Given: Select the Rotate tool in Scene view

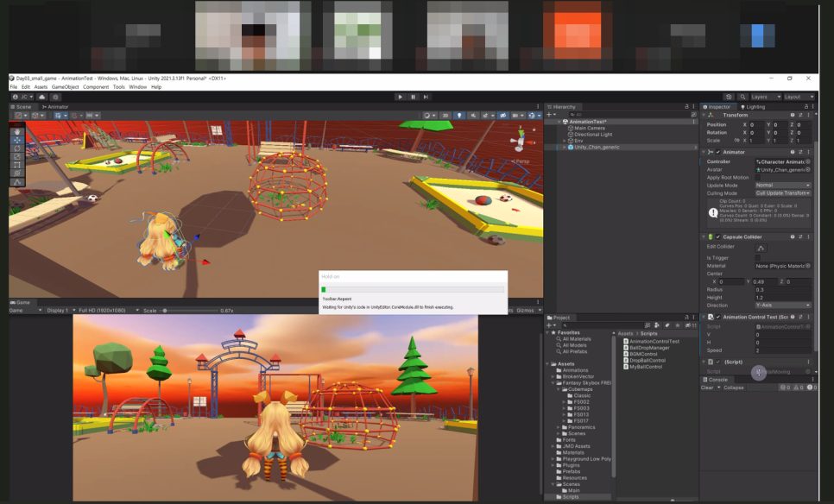Looking at the screenshot, I should point(17,148).
